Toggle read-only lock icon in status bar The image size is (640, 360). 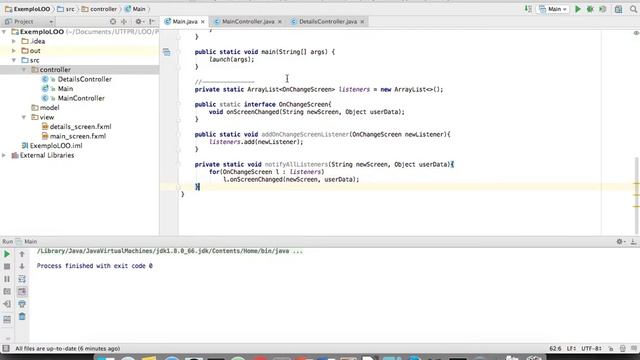point(611,349)
